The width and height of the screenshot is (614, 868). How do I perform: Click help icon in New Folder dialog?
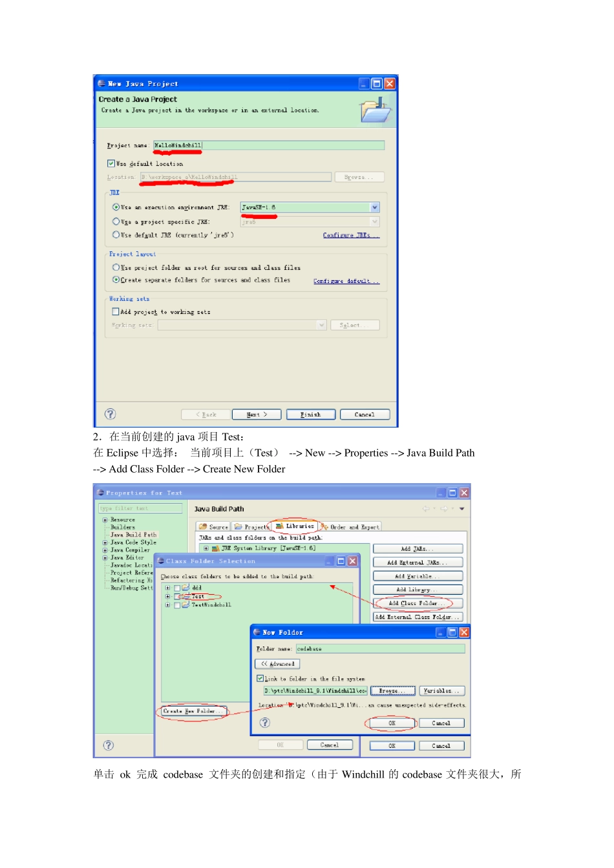point(265,723)
